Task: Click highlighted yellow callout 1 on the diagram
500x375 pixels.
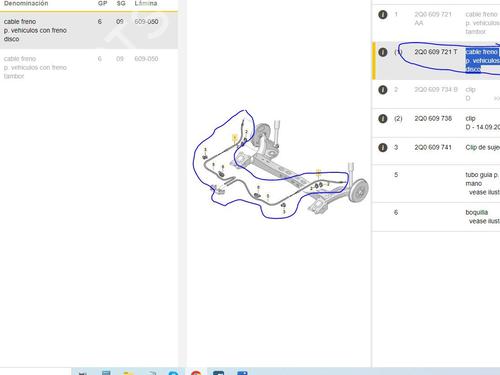Action: click(235, 137)
